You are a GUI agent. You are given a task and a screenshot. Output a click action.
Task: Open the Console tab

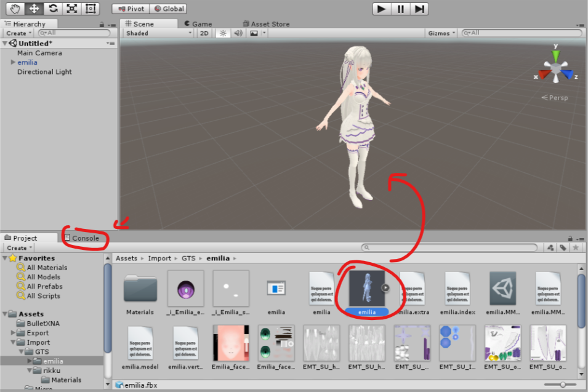82,238
